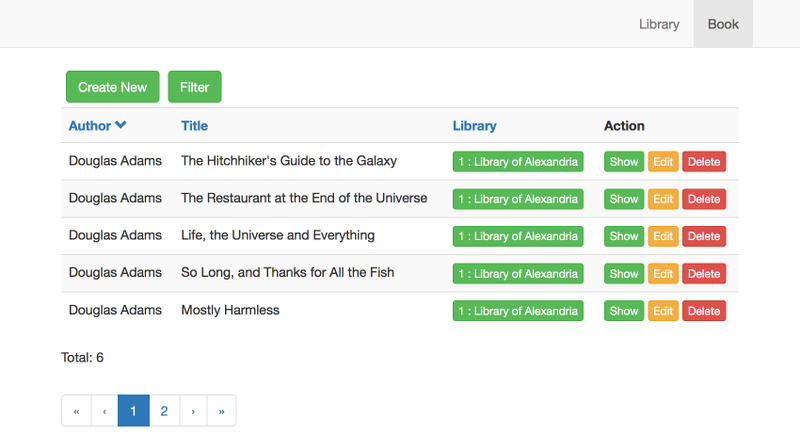Image resolution: width=800 pixels, height=443 pixels.
Task: Open the Filter button
Action: pyautogui.click(x=194, y=87)
